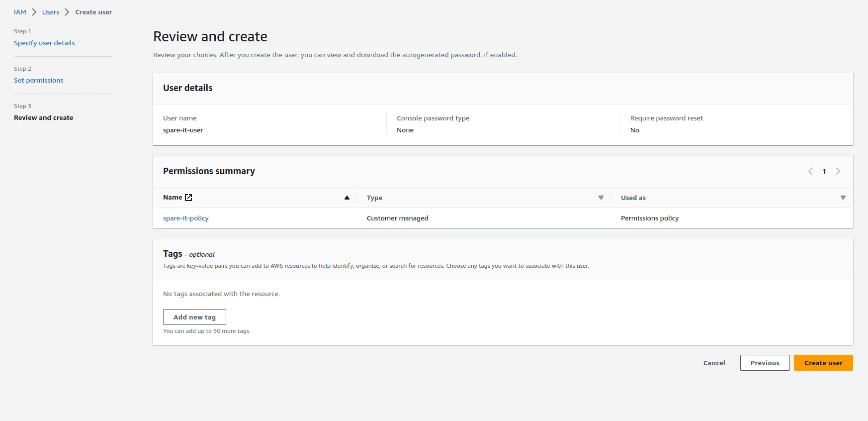The height and width of the screenshot is (421, 868).
Task: Click the Type column header
Action: coord(374,198)
